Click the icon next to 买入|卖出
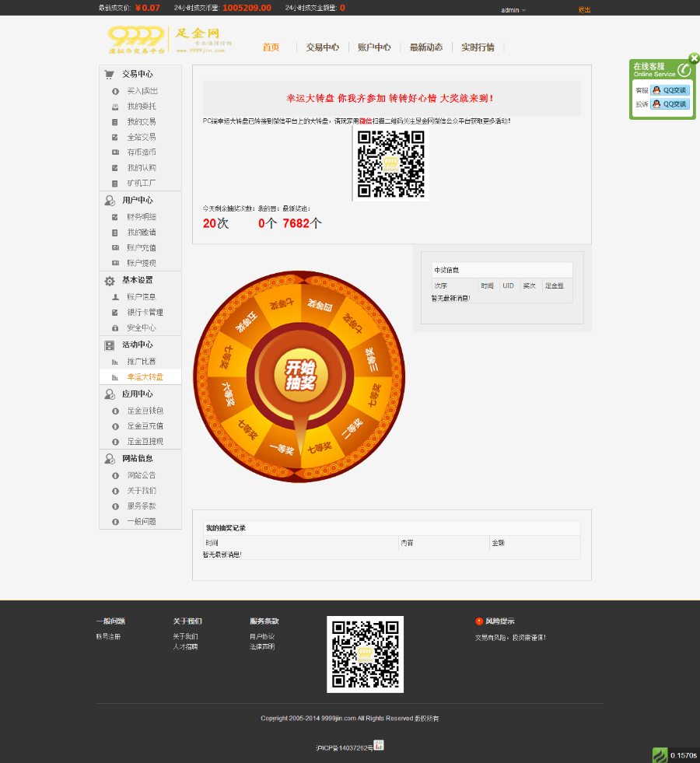Image resolution: width=700 pixels, height=763 pixels. pos(115,92)
